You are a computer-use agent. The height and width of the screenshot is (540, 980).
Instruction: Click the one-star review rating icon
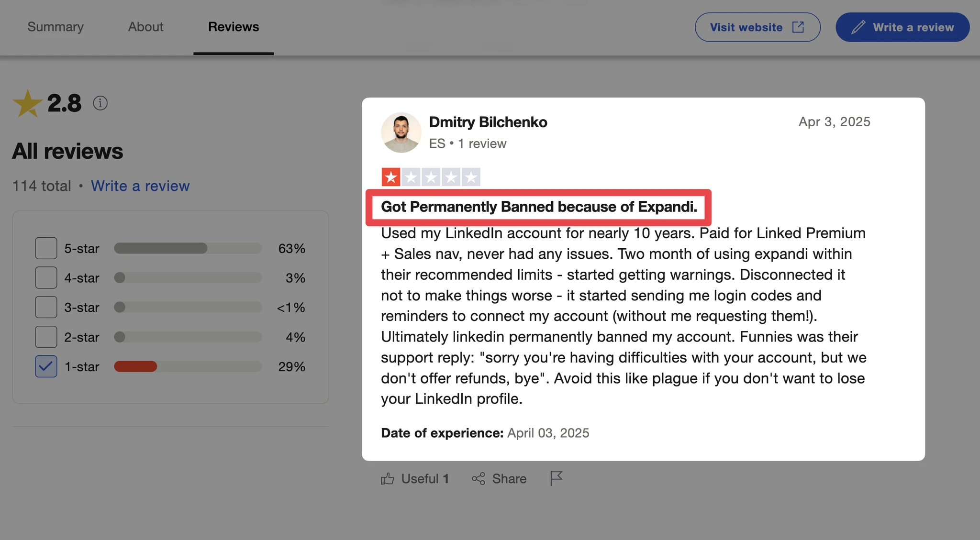coord(431,177)
